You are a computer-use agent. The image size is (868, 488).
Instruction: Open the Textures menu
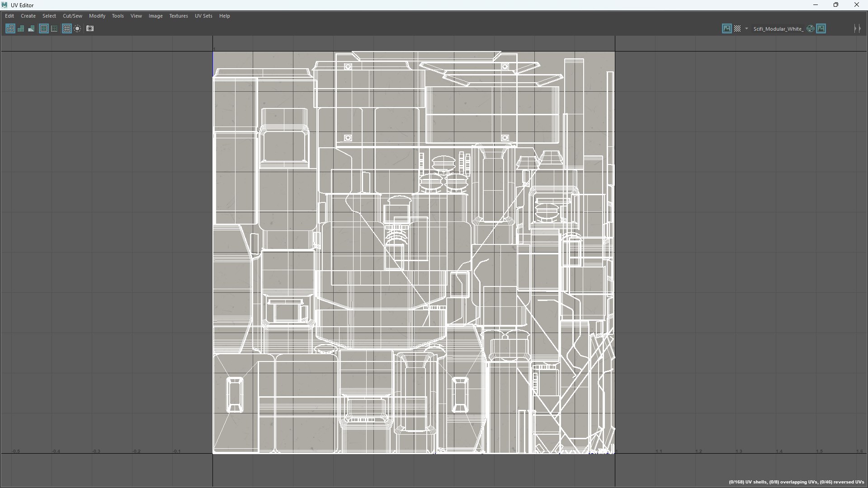[x=179, y=16]
